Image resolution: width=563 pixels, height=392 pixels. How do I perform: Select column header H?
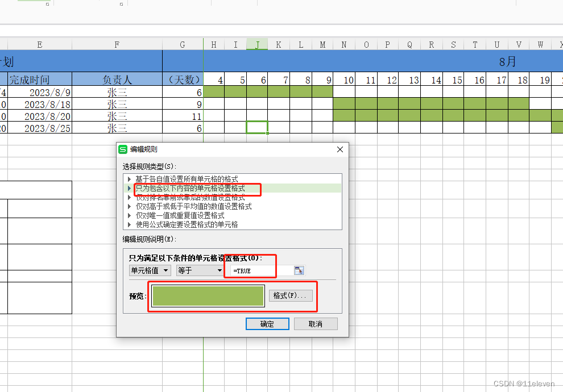214,44
